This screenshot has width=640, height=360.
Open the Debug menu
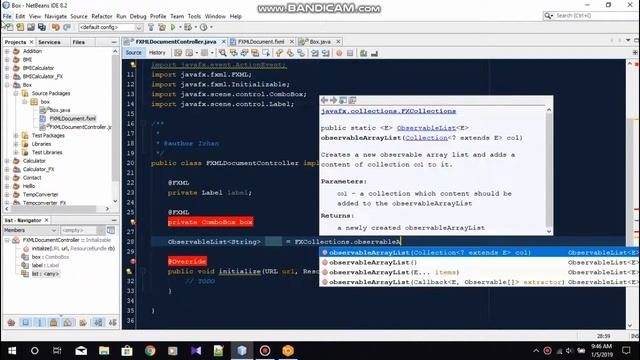pyautogui.click(x=138, y=16)
